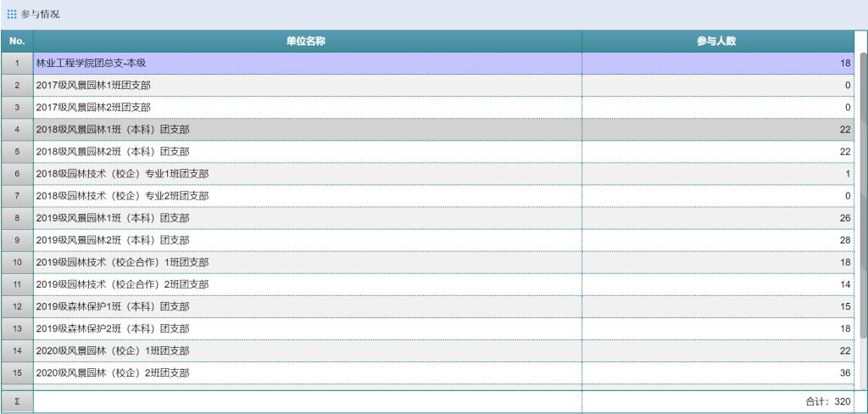Click 2018级园林技术（校企）专业1班团支部
The image size is (868, 414).
coord(122,173)
